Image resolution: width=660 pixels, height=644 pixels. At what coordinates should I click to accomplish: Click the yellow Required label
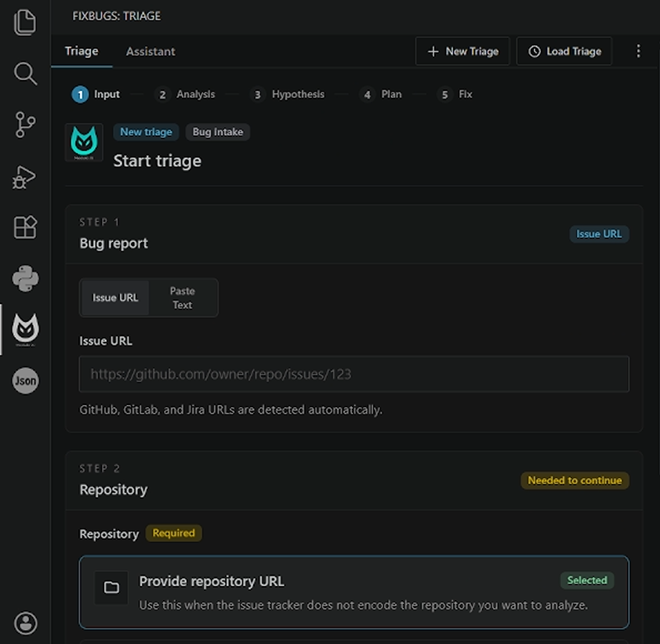(x=173, y=534)
